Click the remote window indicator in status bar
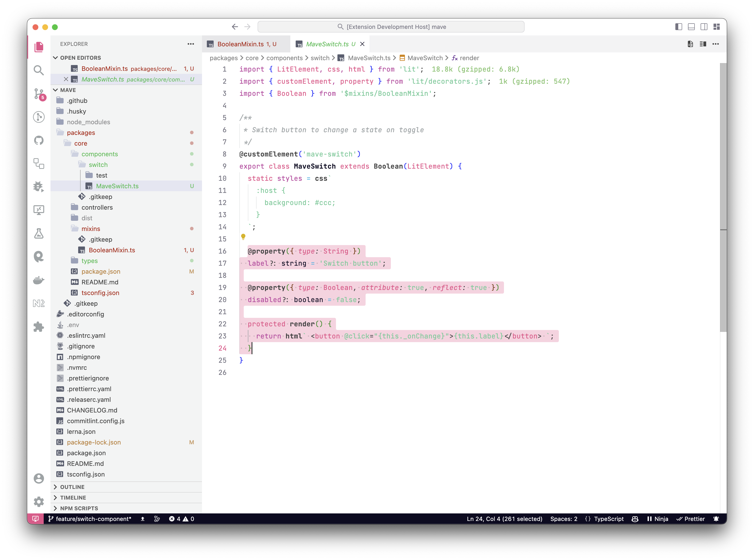Image resolution: width=754 pixels, height=560 pixels. click(x=36, y=519)
